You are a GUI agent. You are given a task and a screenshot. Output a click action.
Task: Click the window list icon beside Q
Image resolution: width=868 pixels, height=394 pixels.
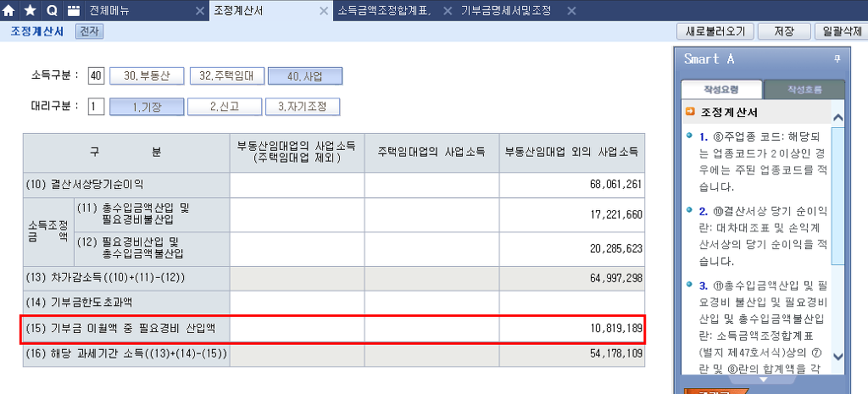click(73, 10)
